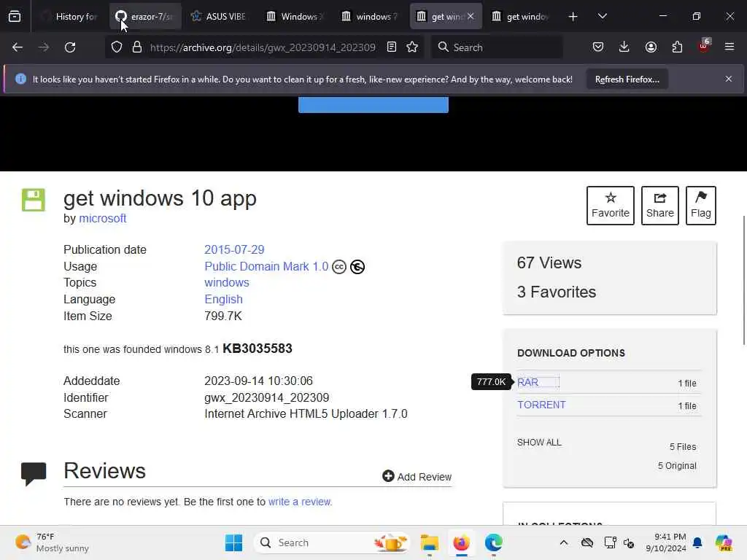Click the blue button in the viewer
The width and height of the screenshot is (747, 560).
click(373, 105)
